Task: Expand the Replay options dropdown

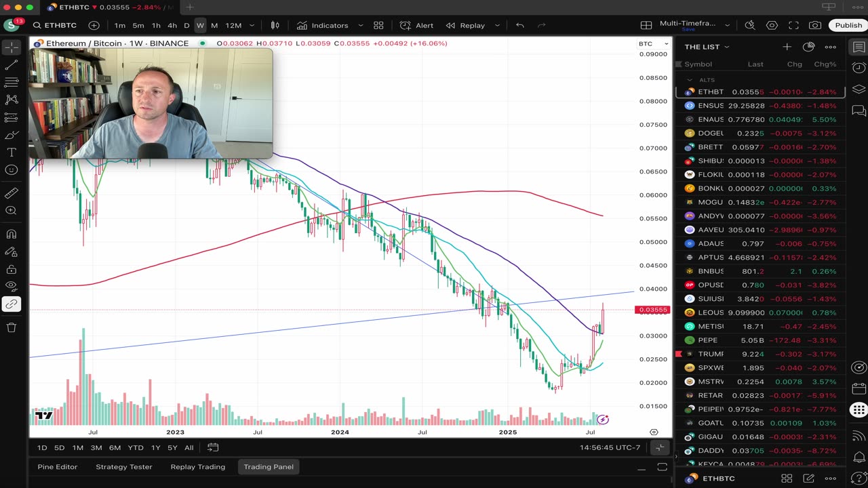Action: coord(497,25)
